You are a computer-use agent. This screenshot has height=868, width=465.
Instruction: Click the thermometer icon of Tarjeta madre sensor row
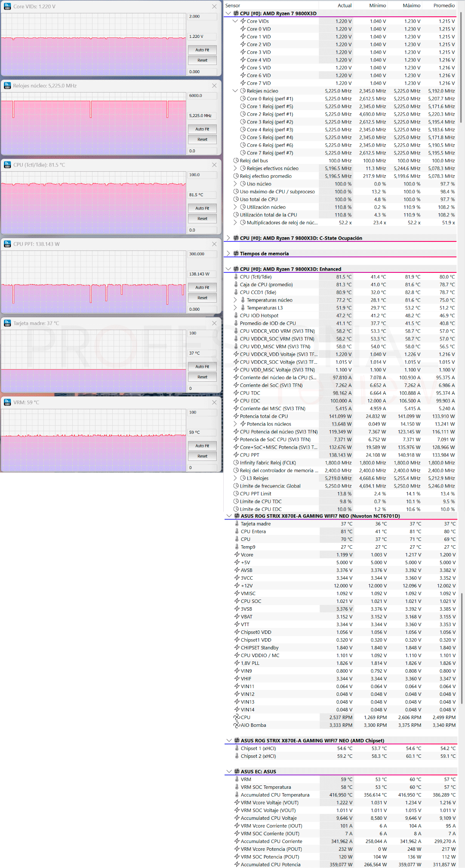[x=237, y=524]
